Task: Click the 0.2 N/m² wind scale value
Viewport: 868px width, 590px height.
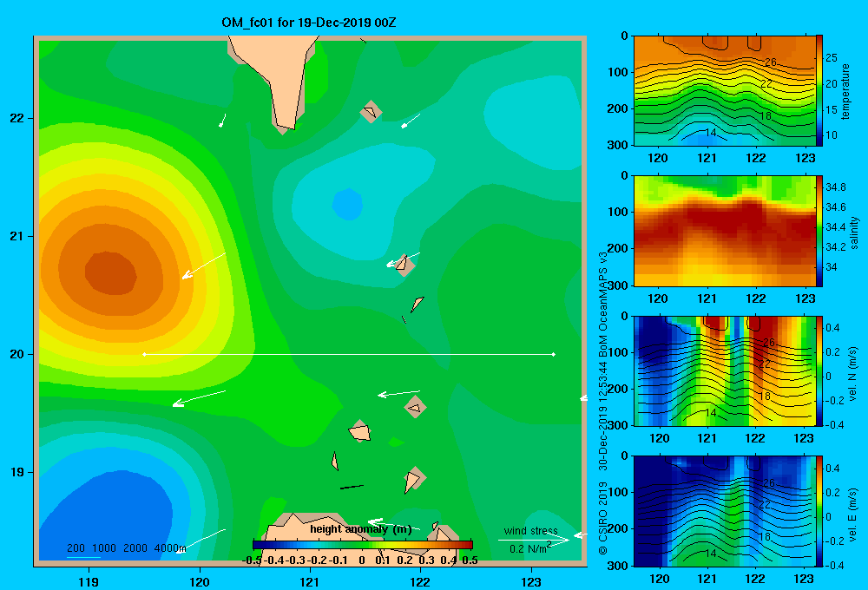Action: click(x=529, y=548)
